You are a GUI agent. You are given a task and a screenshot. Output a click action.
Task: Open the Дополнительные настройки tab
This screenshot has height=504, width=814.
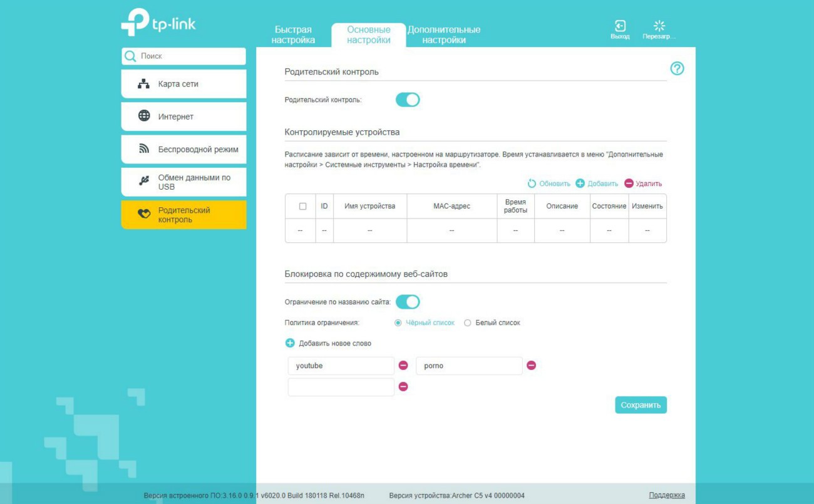[x=443, y=35]
